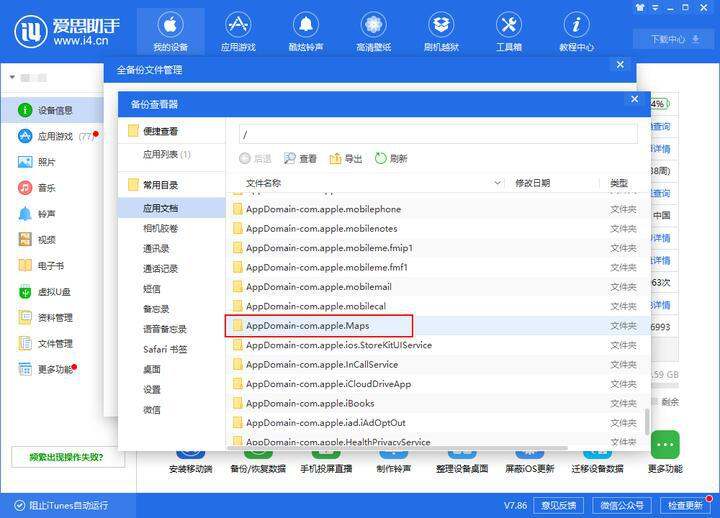720x518 pixels.
Task: Close the 全备份文件管理 dialog
Action: pyautogui.click(x=620, y=64)
